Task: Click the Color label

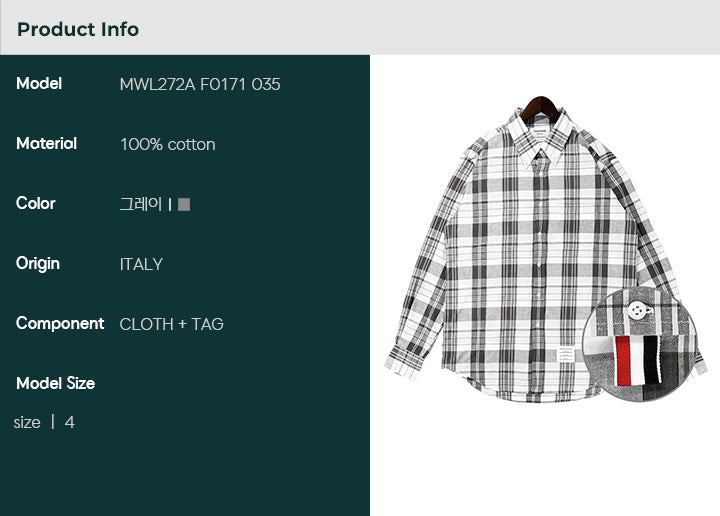Action: (x=35, y=203)
